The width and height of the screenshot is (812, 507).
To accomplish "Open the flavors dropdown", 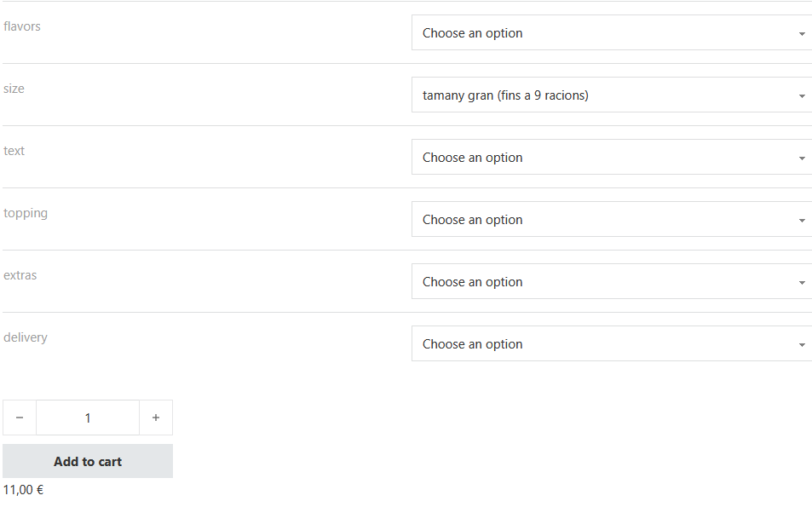I will 610,33.
